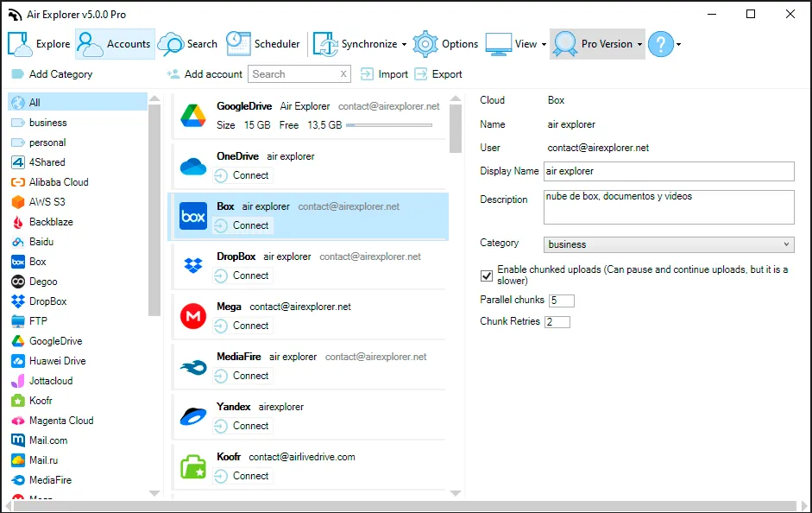Click the OneDrive cloud icon

click(x=193, y=167)
